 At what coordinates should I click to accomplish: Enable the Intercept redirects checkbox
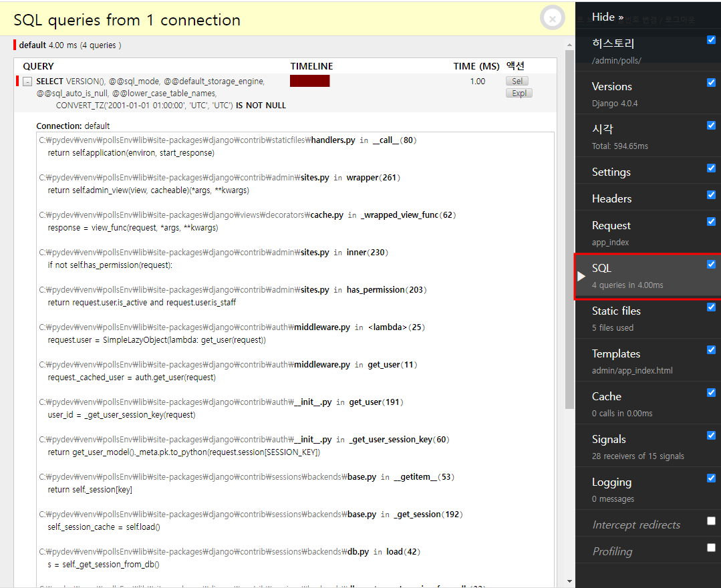711,521
